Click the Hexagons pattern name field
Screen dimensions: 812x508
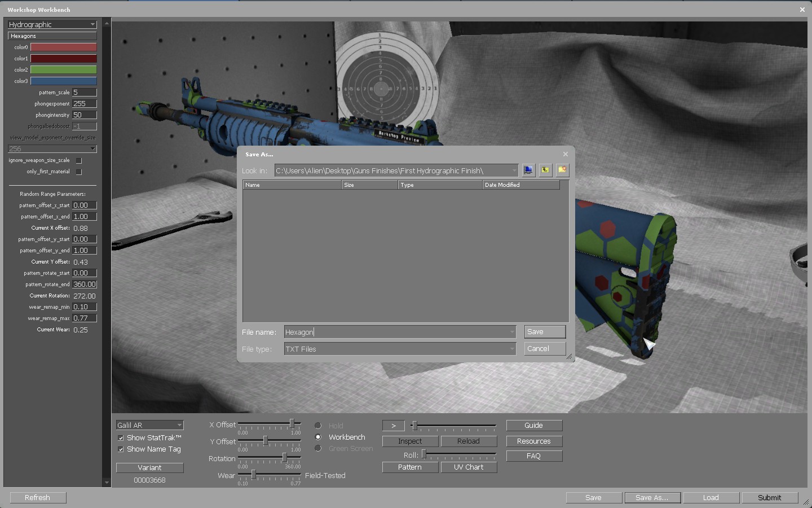point(52,36)
